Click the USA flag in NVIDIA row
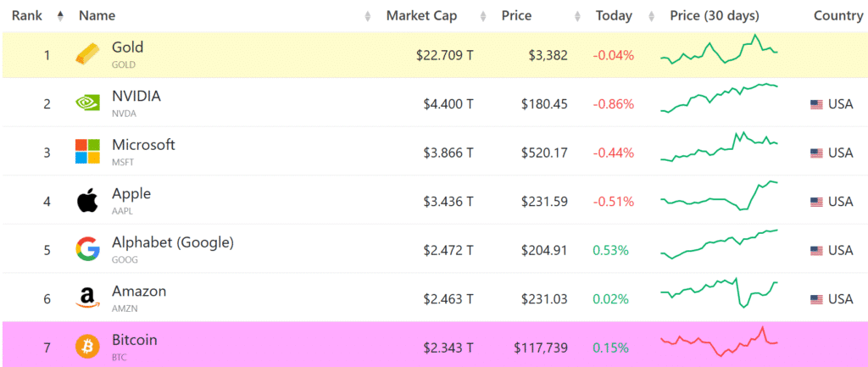868x367 pixels. point(816,104)
